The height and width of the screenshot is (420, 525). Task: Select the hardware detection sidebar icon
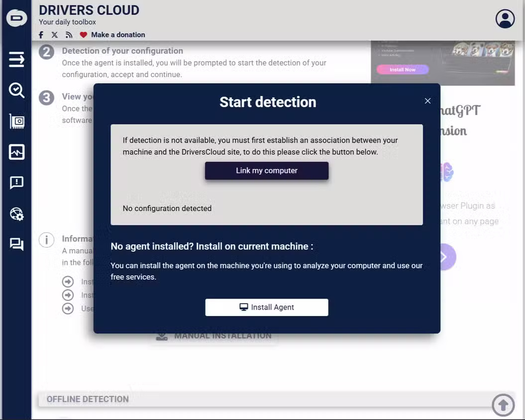coord(16,59)
